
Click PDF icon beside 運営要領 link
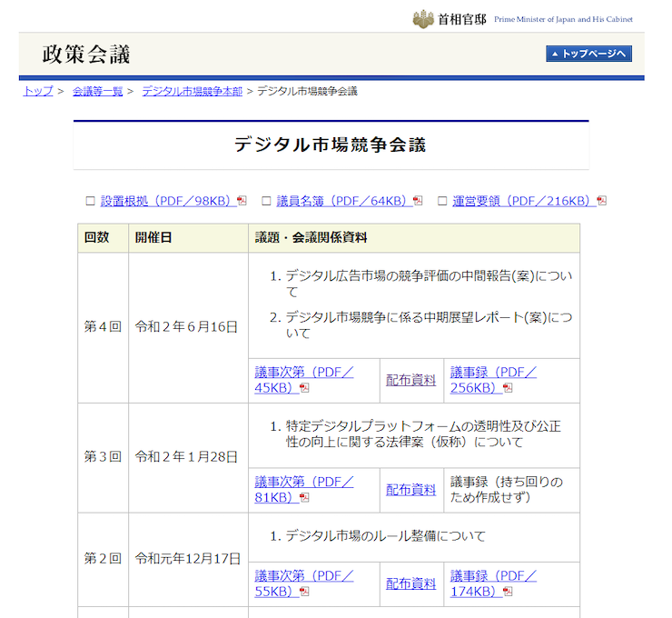(x=601, y=201)
